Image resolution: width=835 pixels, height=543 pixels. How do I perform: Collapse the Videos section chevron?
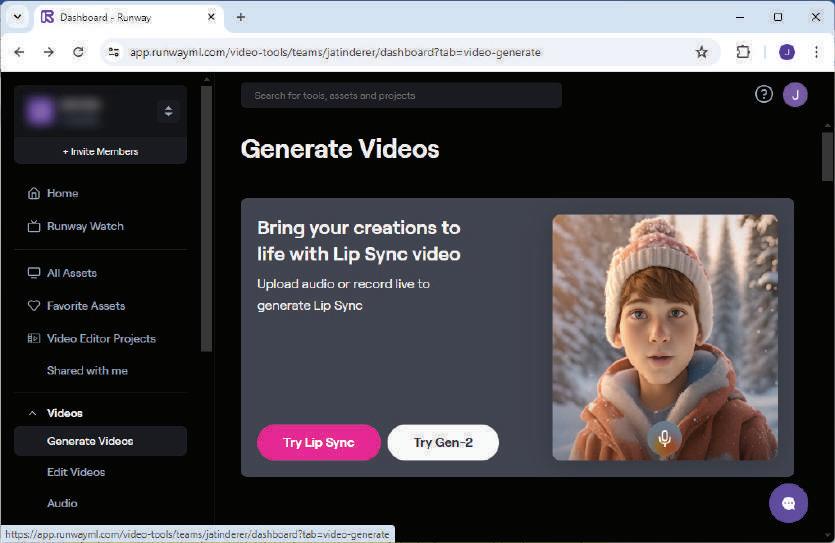click(32, 413)
